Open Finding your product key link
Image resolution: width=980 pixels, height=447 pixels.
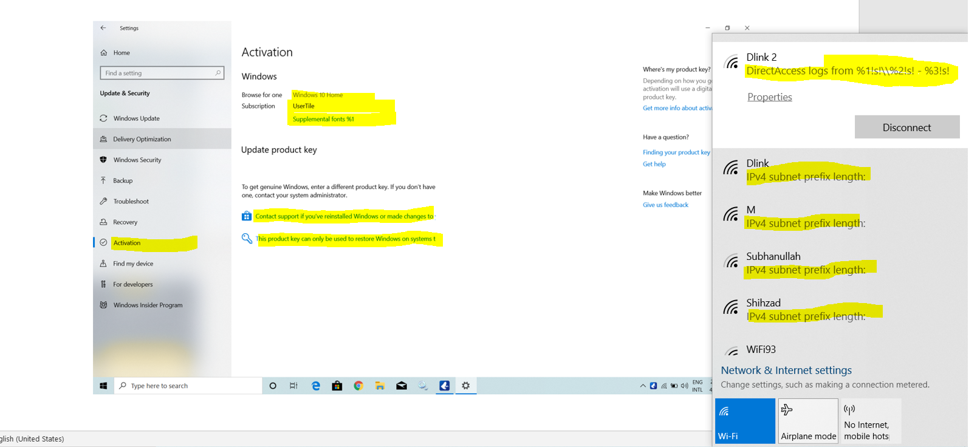676,152
